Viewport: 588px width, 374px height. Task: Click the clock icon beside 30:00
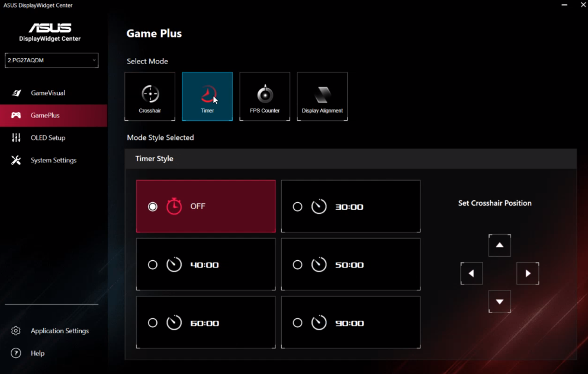(x=319, y=206)
